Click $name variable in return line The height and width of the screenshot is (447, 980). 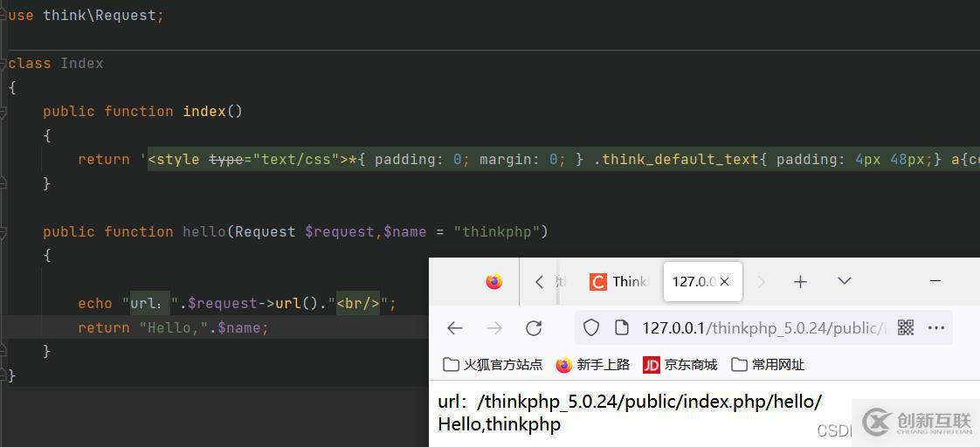point(239,327)
